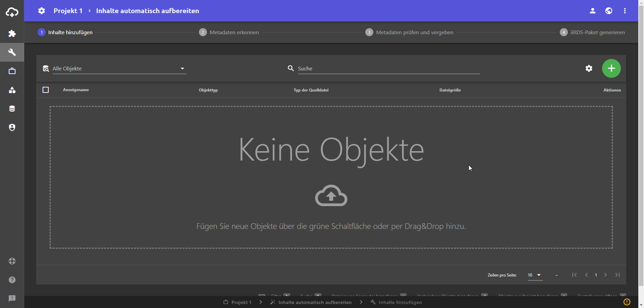Sort by Anzeigename column header
Image resolution: width=644 pixels, height=308 pixels.
tap(76, 90)
